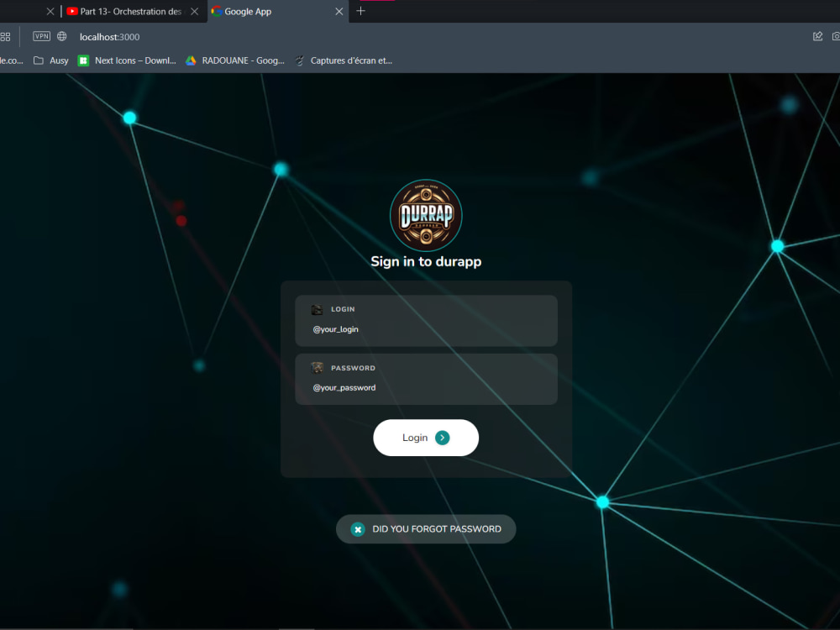Click the localhost:3000 address field
This screenshot has width=840, height=630.
coord(110,37)
